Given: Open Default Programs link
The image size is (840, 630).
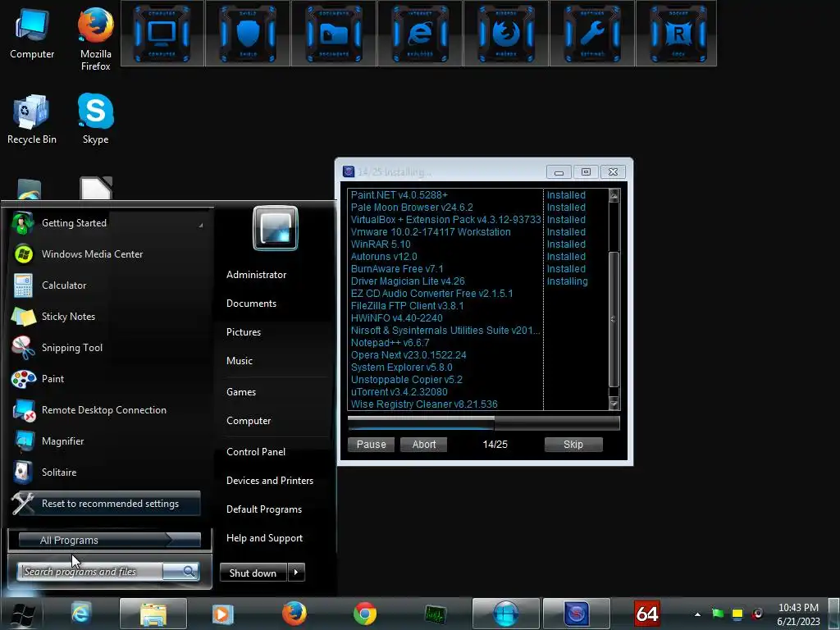Looking at the screenshot, I should [x=264, y=509].
